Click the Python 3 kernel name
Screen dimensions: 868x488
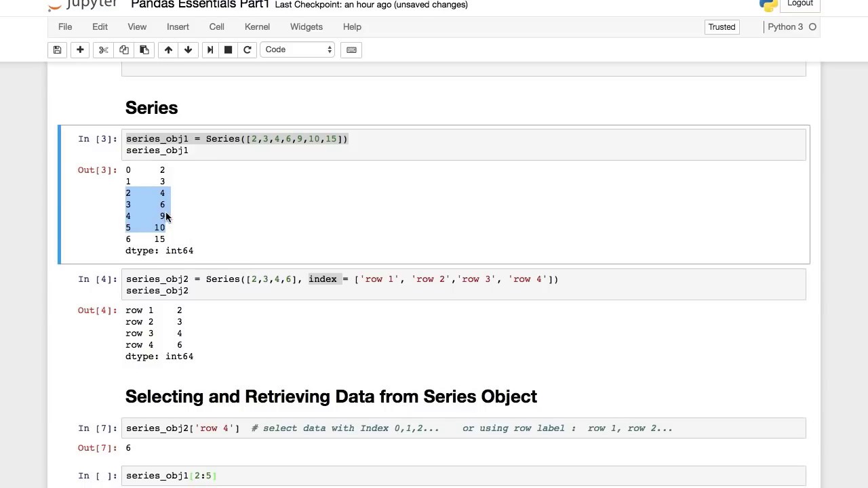[785, 27]
